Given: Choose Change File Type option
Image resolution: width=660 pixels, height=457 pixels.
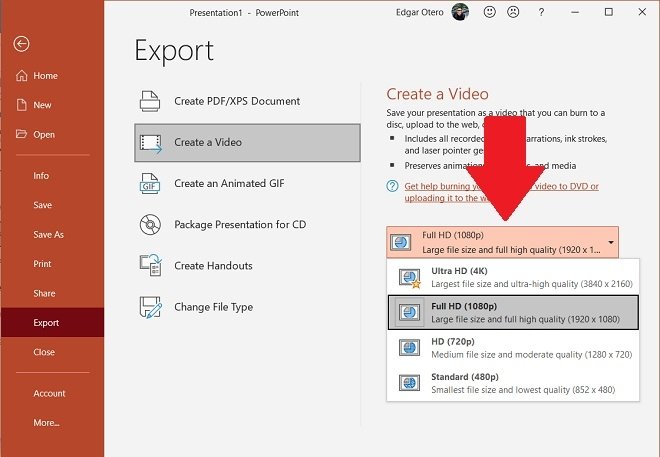Looking at the screenshot, I should coord(247,307).
